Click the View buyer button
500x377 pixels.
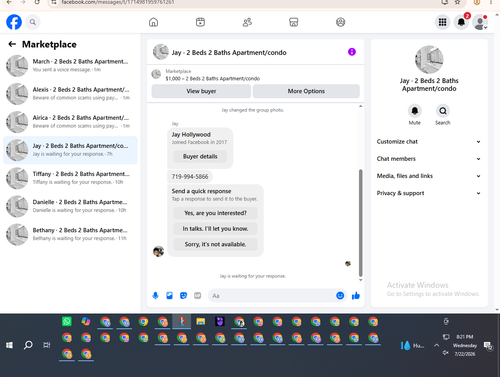(201, 91)
